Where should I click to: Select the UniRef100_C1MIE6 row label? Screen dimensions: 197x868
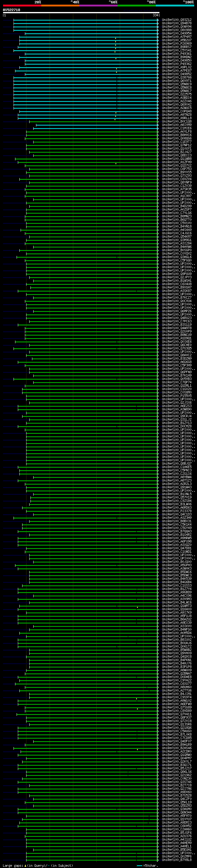pyautogui.click(x=177, y=128)
